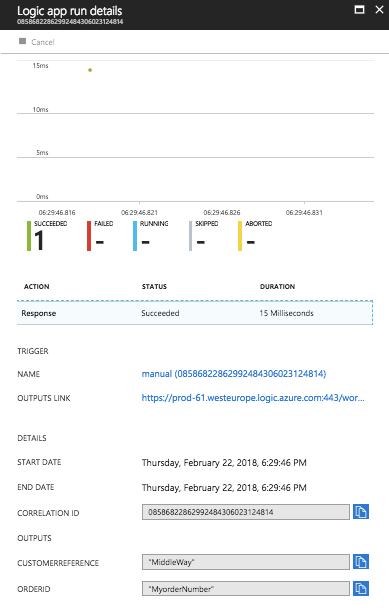This screenshot has width=389, height=612.
Task: Click the green data point in chart
Action: click(x=90, y=70)
